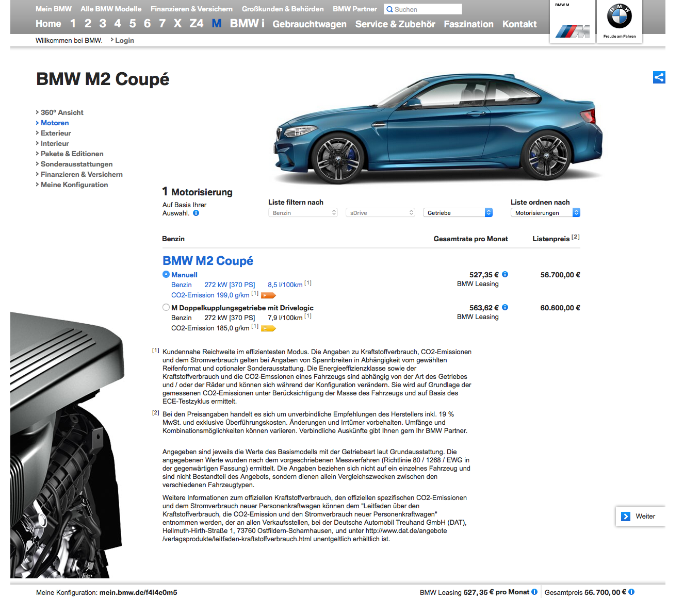Select the 1 series navigation item
Screen dimensions: 700x600
[x=73, y=24]
